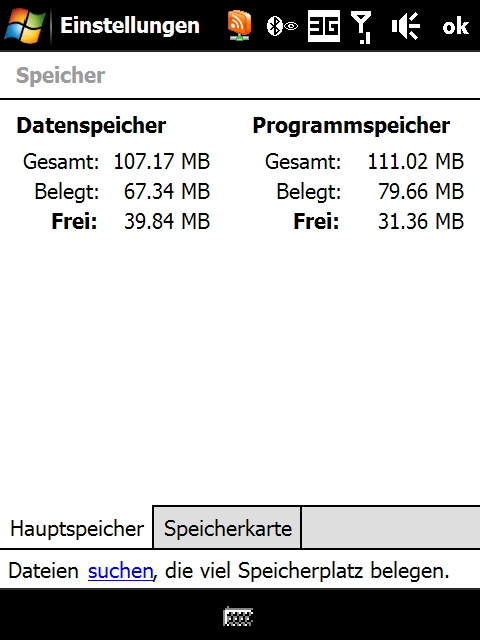Open the Bluetooth status icon
Image resolution: width=480 pixels, height=640 pixels.
(282, 27)
